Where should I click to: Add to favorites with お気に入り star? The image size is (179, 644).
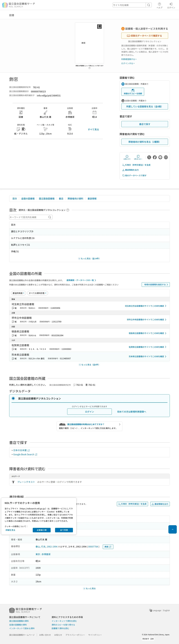[127, 157]
